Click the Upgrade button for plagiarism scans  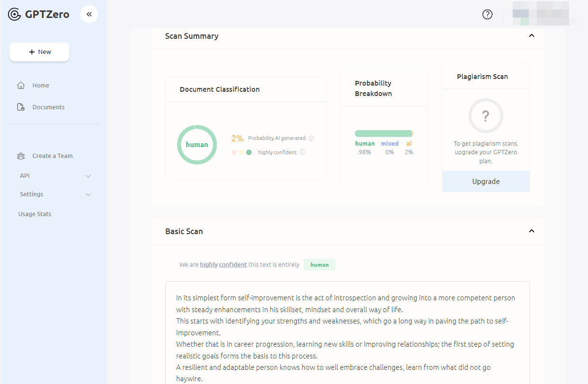point(486,182)
